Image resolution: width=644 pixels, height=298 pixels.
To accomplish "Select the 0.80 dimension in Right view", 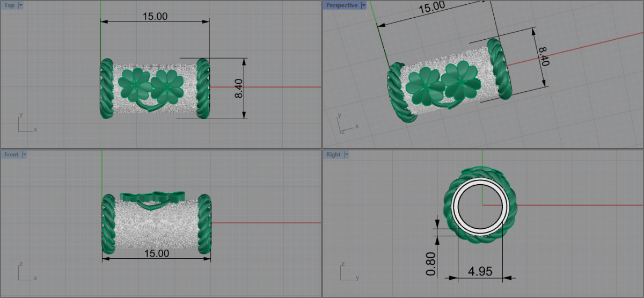I will pyautogui.click(x=430, y=264).
